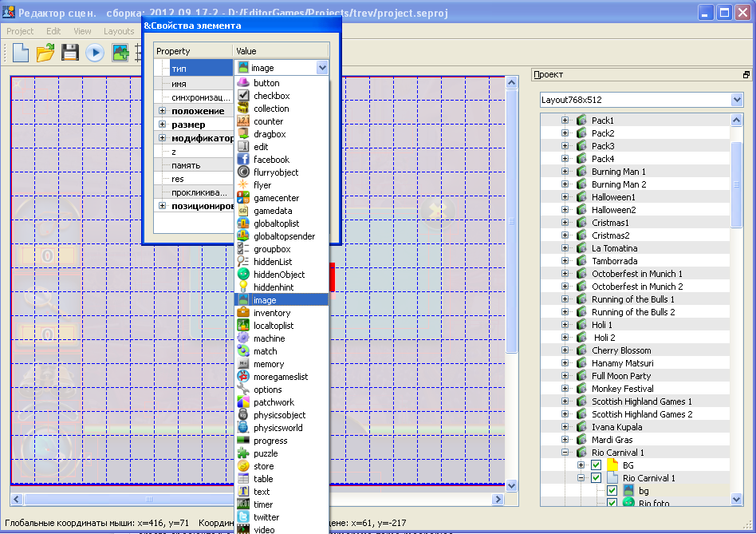Toggle the BG layer checkbox
Viewport: 756px width, 534px height.
597,465
